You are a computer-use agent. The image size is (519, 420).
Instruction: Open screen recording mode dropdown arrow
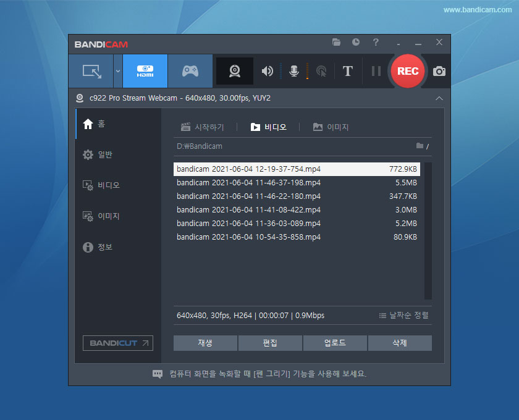[x=118, y=71]
